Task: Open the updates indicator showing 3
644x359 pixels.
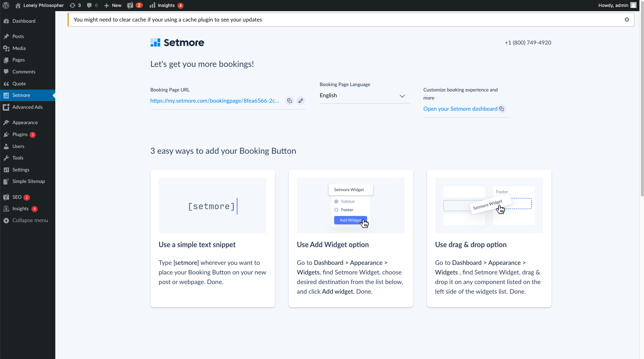Action: 75,5
